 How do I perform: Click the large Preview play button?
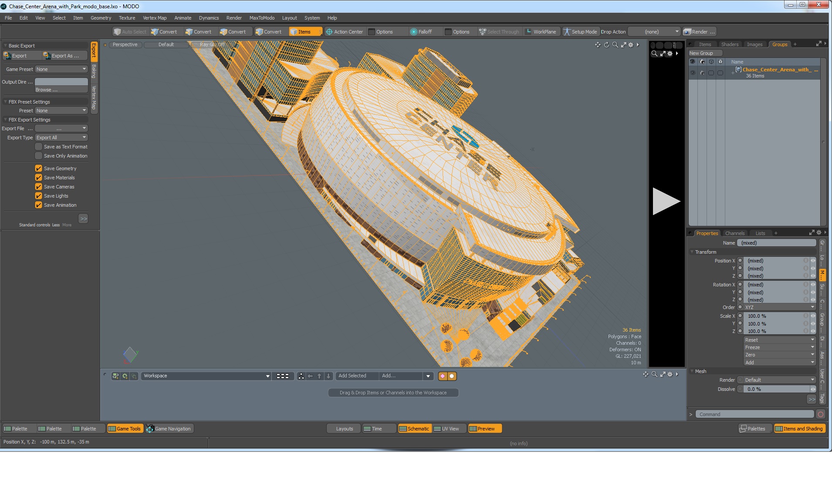[666, 201]
